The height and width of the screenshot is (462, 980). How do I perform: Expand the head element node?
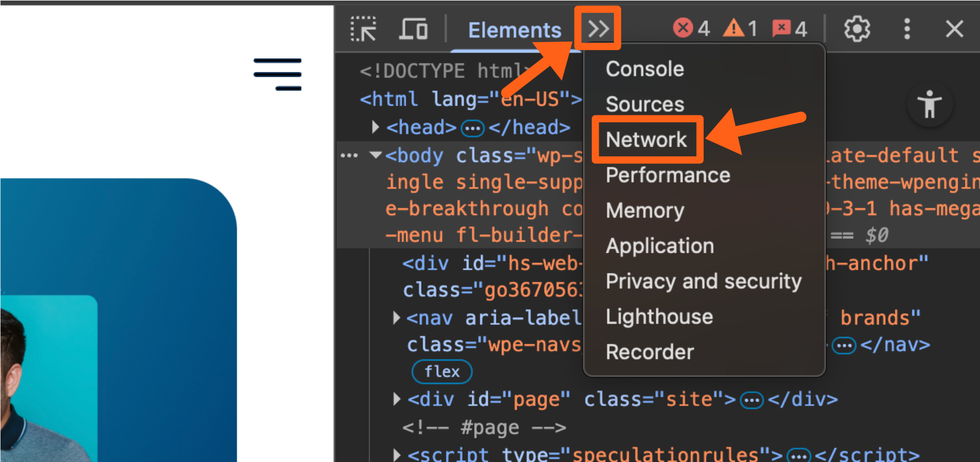pyautogui.click(x=376, y=127)
